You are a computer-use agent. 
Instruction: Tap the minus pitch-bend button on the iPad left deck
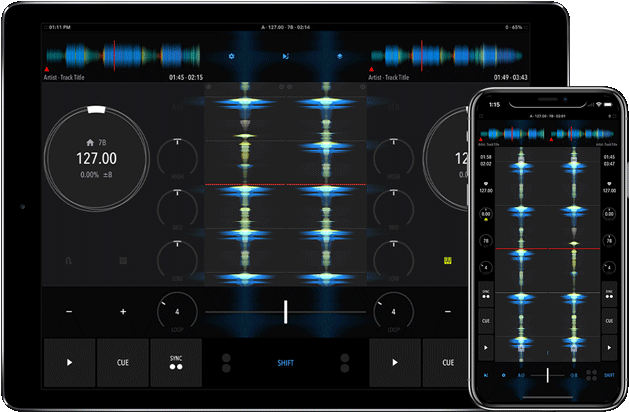[x=69, y=312]
